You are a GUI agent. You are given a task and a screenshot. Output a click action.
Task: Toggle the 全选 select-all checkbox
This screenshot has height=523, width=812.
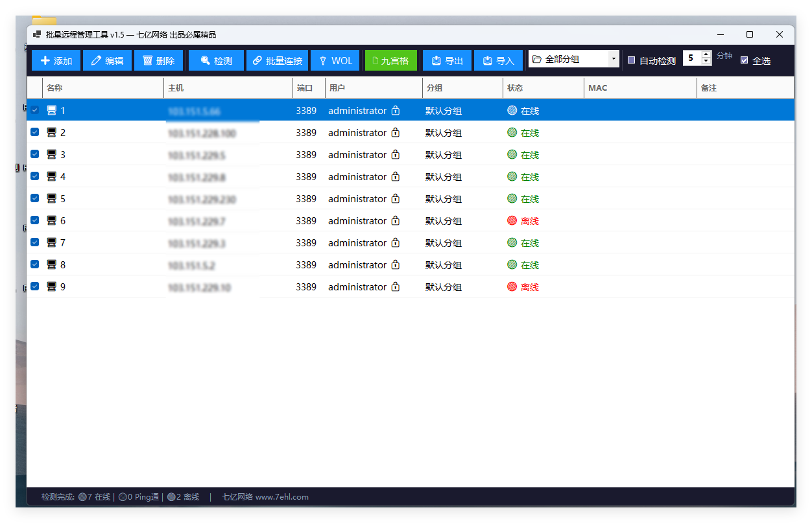(x=744, y=60)
